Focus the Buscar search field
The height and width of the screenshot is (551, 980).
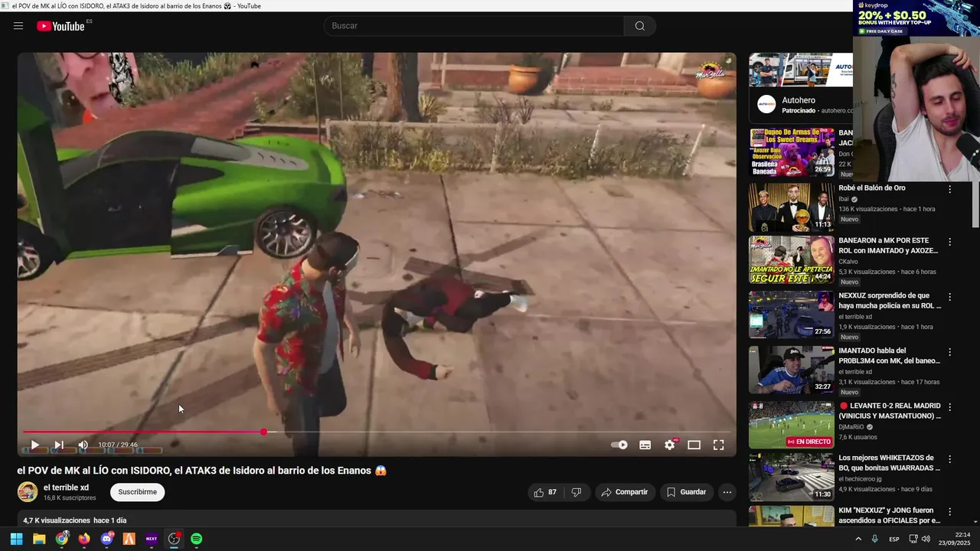coord(475,26)
